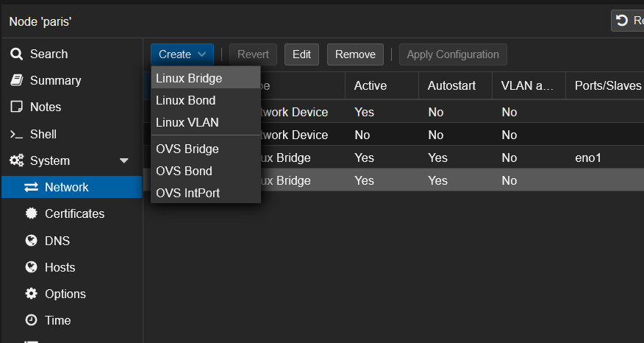The image size is (644, 343).
Task: Select the Time clock icon
Action: tap(31, 320)
